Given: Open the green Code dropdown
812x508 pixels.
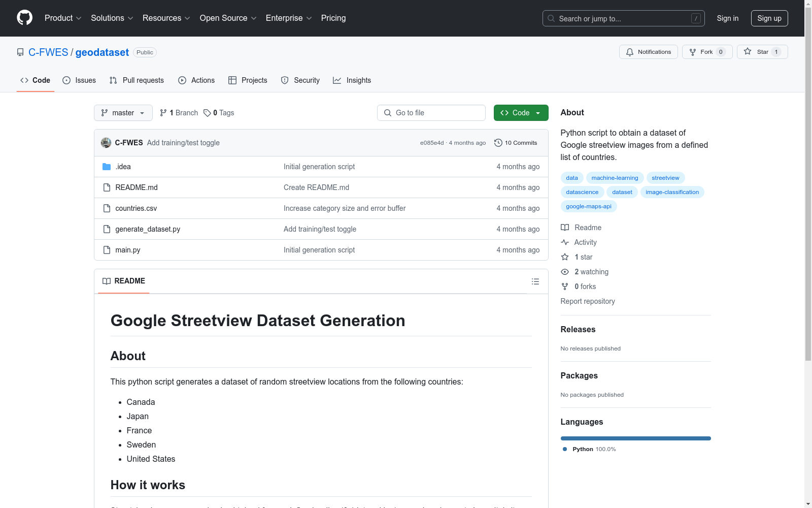Looking at the screenshot, I should click(521, 113).
